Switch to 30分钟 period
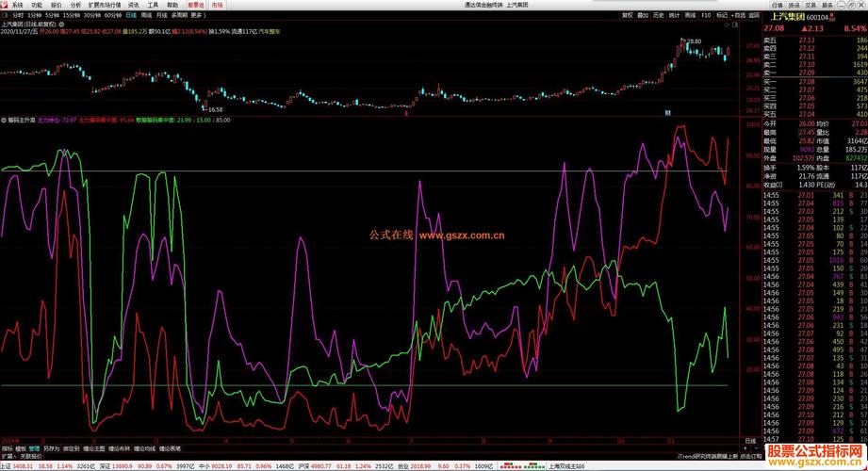Screen dimensions: 868x471 (92, 15)
